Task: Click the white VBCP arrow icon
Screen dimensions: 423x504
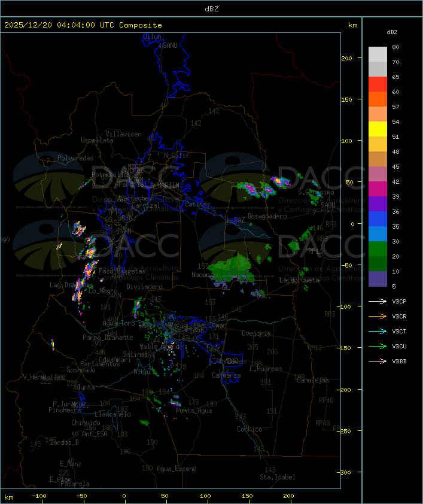Action: tap(378, 301)
